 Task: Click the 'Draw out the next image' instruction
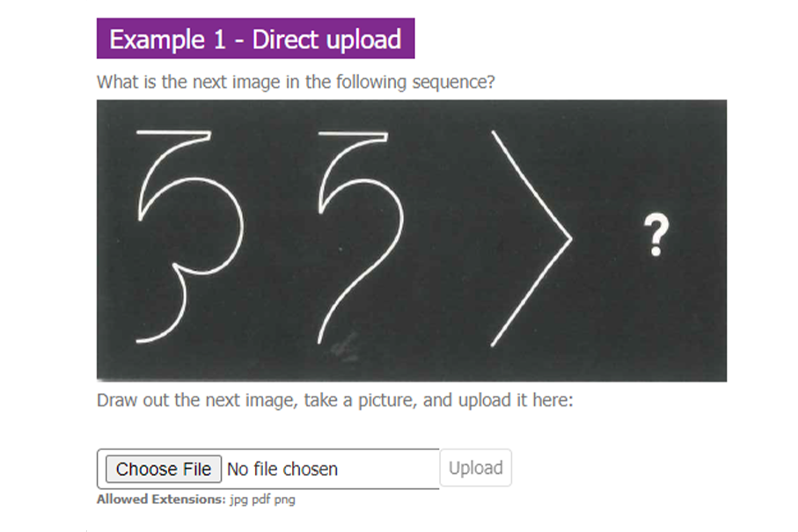pos(334,400)
